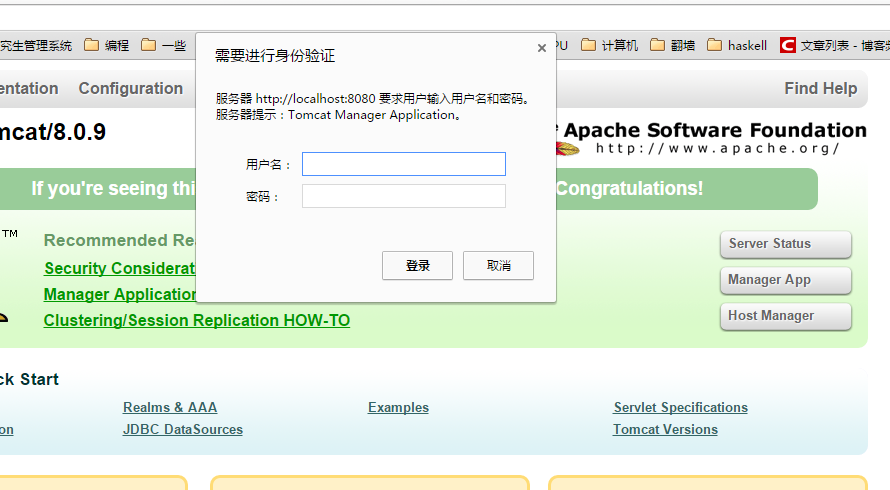The width and height of the screenshot is (890, 490).
Task: Open the Servlet Specifications link
Action: coord(681,408)
